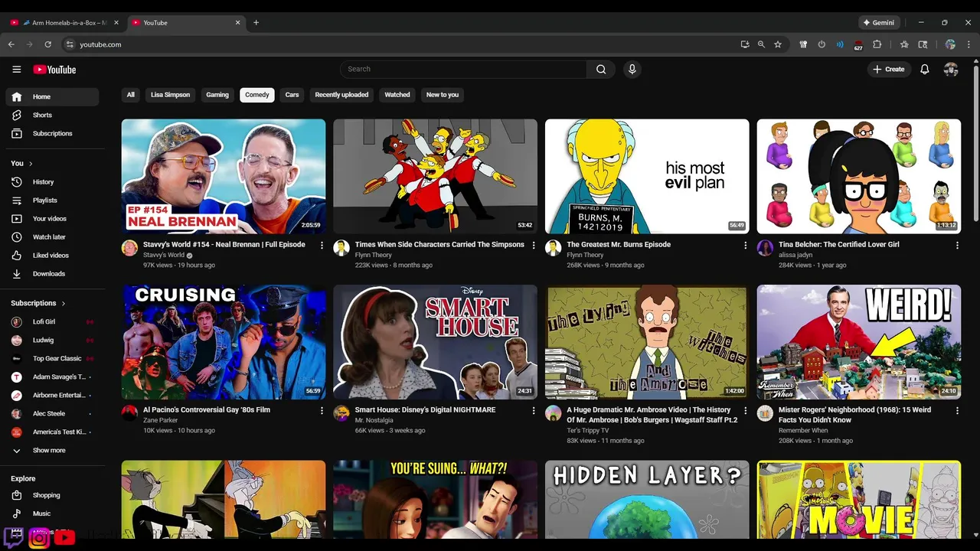Open the notifications bell

click(x=925, y=69)
